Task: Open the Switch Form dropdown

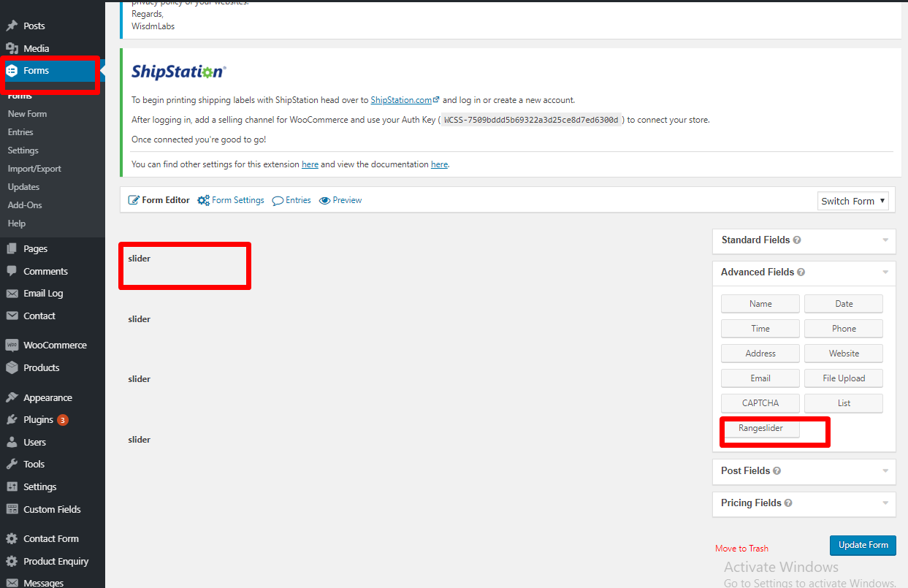Action: click(x=852, y=201)
